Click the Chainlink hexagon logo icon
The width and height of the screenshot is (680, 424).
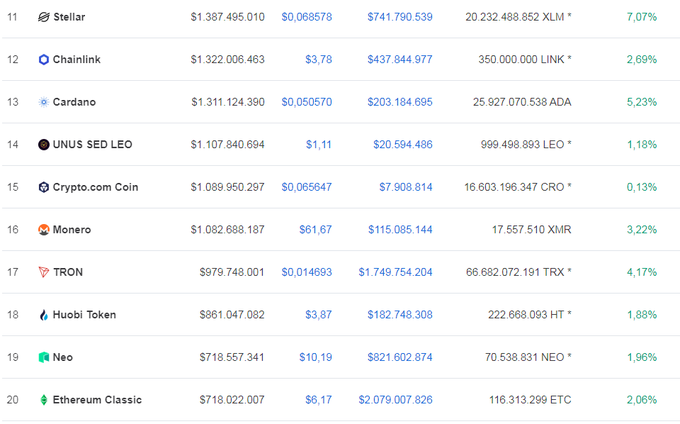coord(43,59)
